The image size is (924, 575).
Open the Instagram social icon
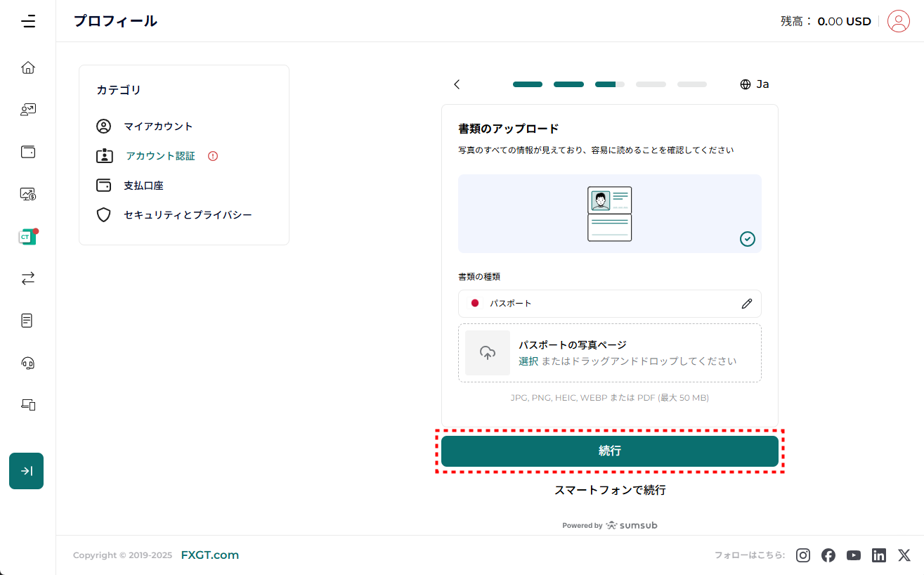pos(803,555)
